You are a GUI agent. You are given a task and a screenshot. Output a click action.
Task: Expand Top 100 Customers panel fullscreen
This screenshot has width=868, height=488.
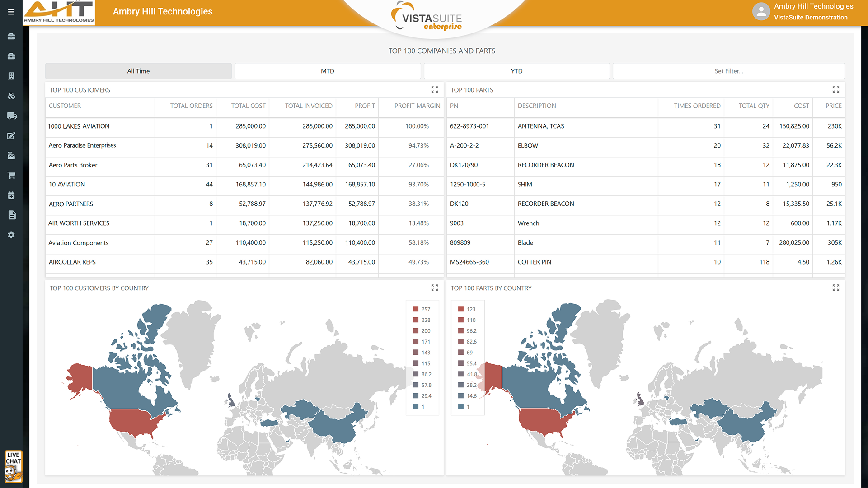(435, 90)
